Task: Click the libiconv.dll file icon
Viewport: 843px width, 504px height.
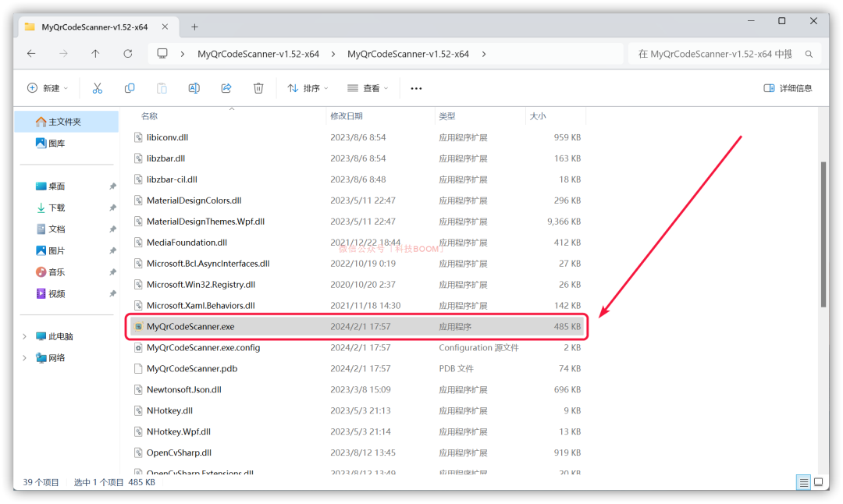Action: click(138, 137)
